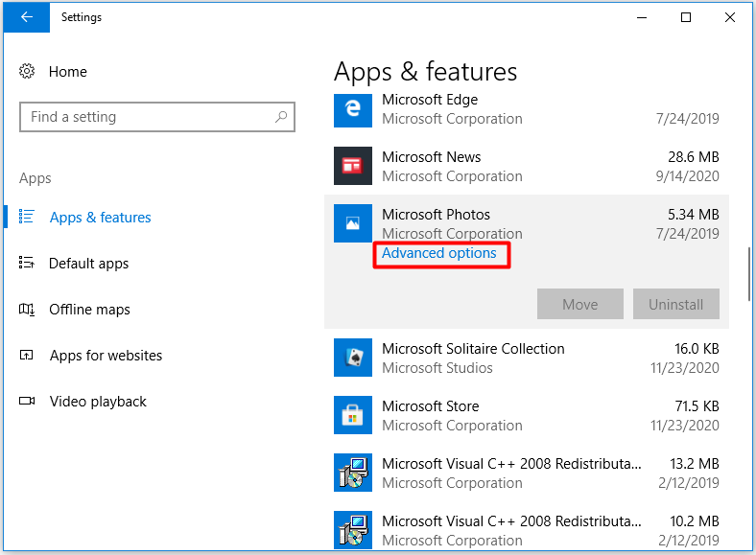756x555 pixels.
Task: Open Video playback section
Action: tap(98, 402)
